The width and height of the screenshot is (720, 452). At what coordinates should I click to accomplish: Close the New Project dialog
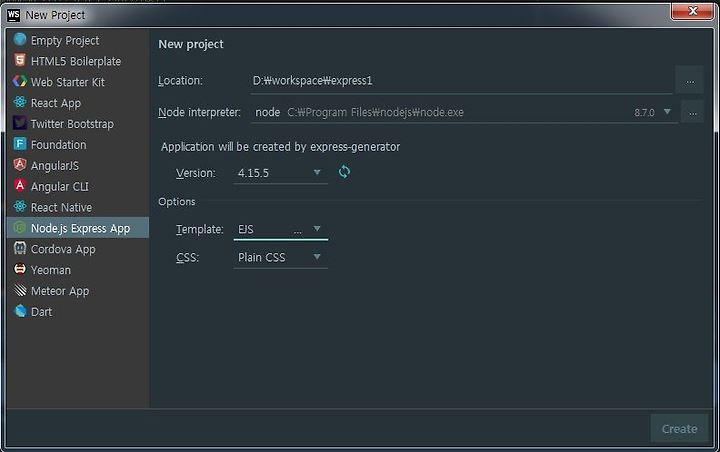click(692, 11)
